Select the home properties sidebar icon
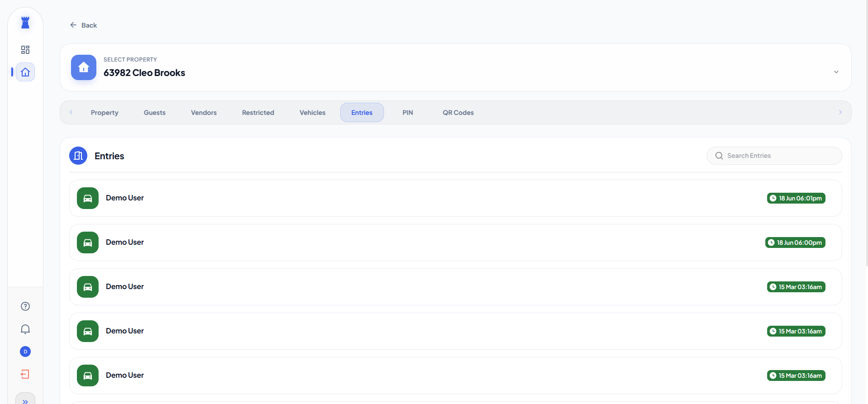Image resolution: width=868 pixels, height=404 pixels. 25,72
